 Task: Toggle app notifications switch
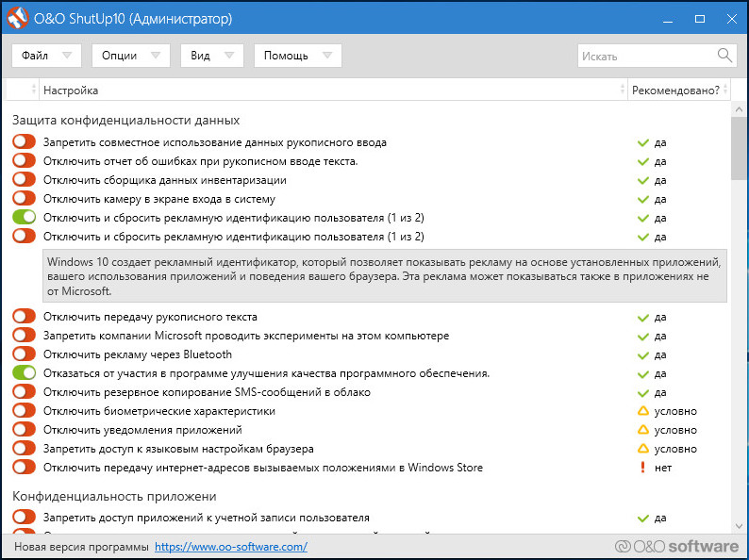(24, 429)
